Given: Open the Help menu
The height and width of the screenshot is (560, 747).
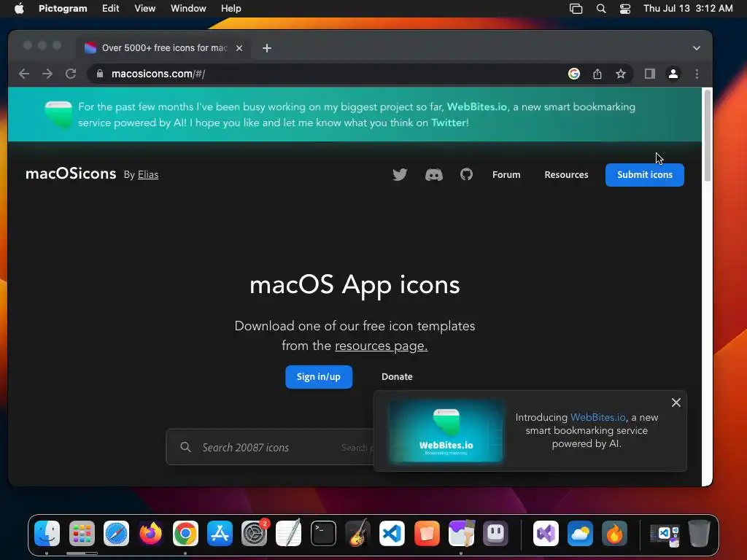Looking at the screenshot, I should (231, 9).
